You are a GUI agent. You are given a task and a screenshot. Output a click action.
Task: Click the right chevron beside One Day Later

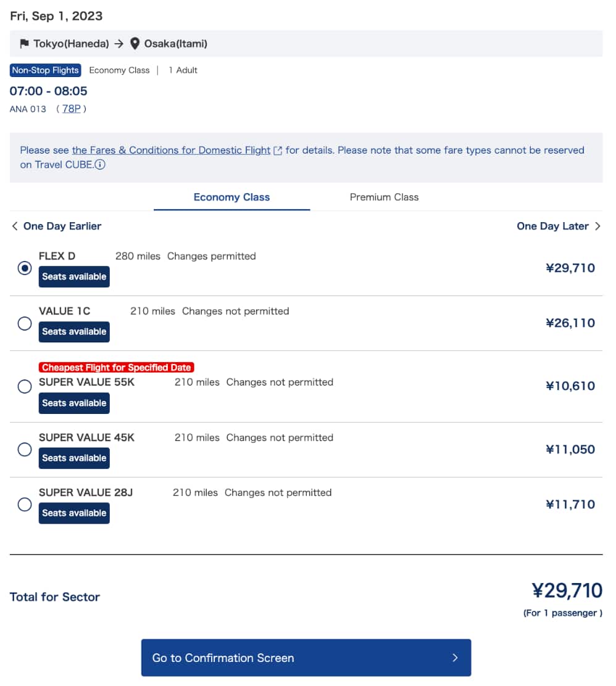click(597, 226)
